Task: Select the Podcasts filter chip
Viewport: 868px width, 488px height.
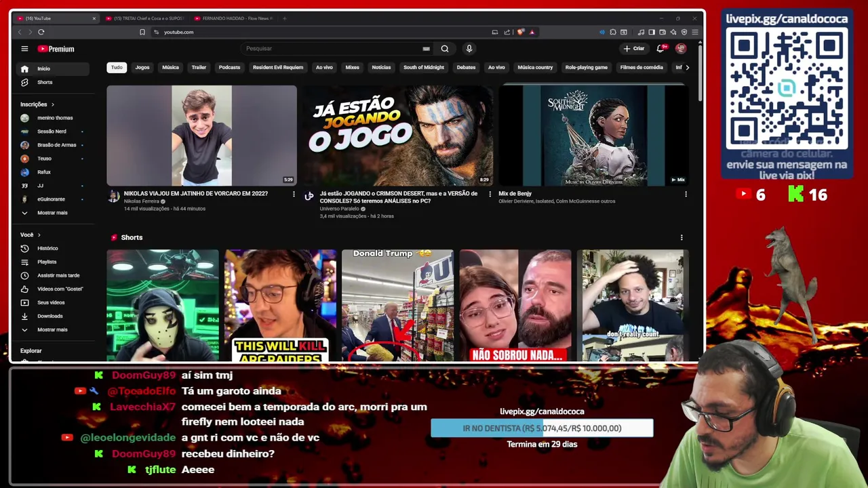Action: [x=229, y=67]
